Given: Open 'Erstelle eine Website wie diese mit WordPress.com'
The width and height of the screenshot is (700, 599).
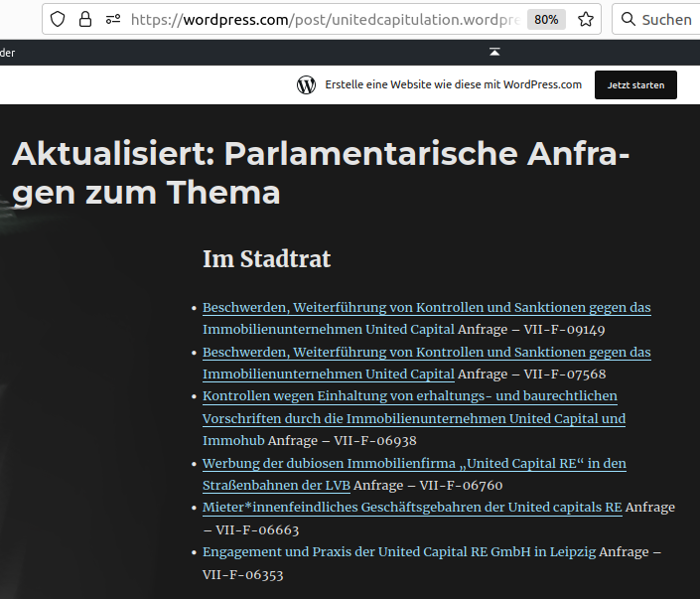Looking at the screenshot, I should [453, 84].
